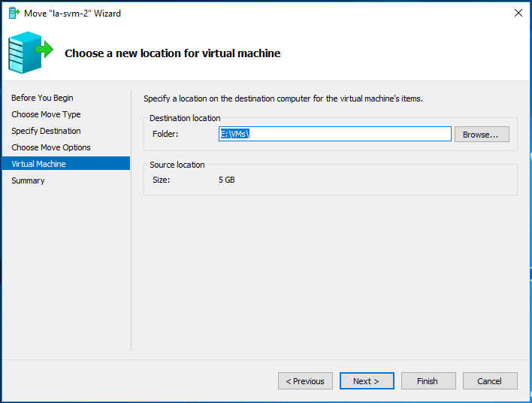Proceed with the Next button
Image resolution: width=532 pixels, height=403 pixels.
[367, 381]
